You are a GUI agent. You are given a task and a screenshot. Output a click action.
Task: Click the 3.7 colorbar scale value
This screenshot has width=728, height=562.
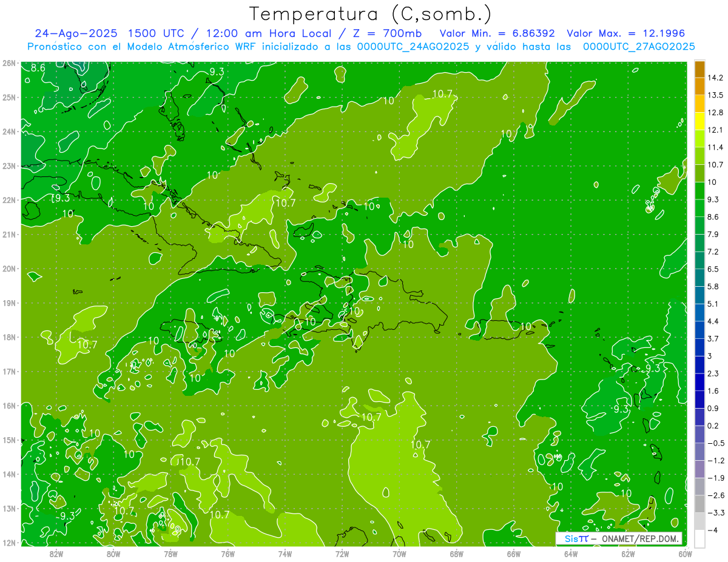click(x=713, y=338)
